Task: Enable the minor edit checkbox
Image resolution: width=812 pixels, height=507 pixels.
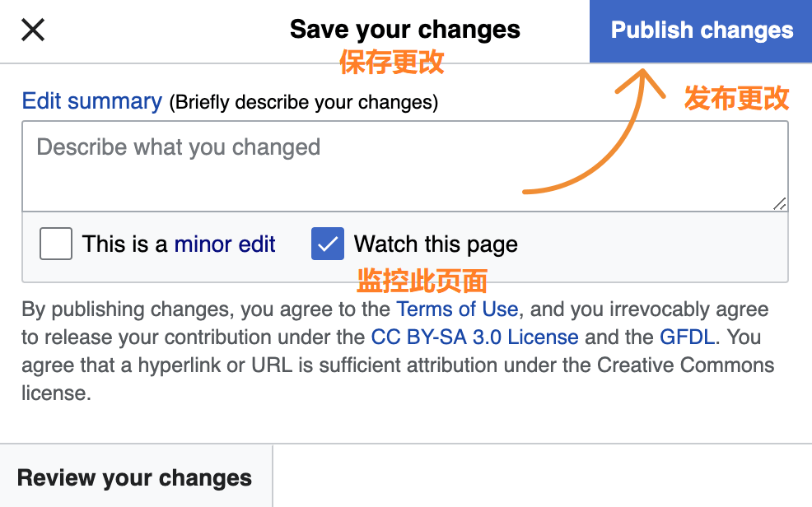Action: (55, 244)
